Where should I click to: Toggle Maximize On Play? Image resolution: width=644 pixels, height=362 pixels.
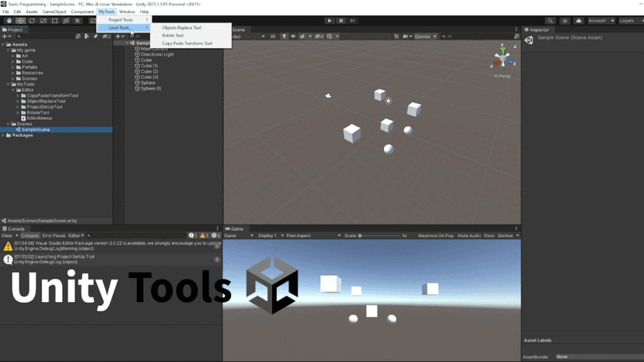tap(436, 235)
